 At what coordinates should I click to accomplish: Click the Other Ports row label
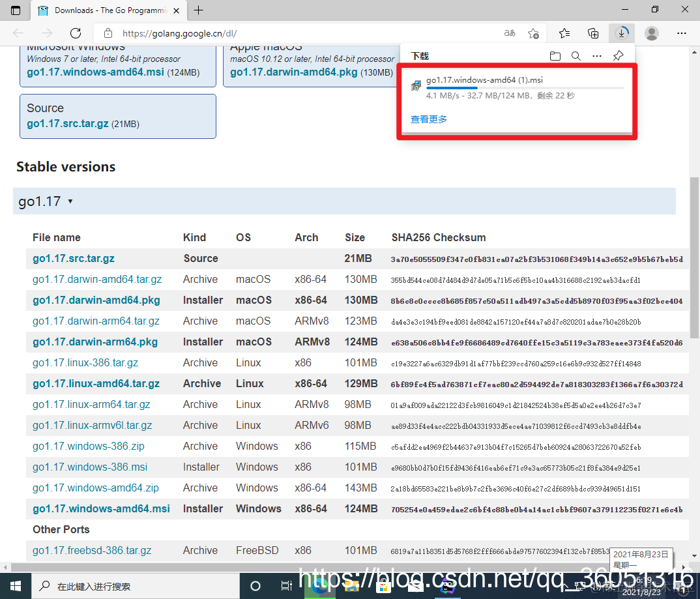[x=61, y=529]
